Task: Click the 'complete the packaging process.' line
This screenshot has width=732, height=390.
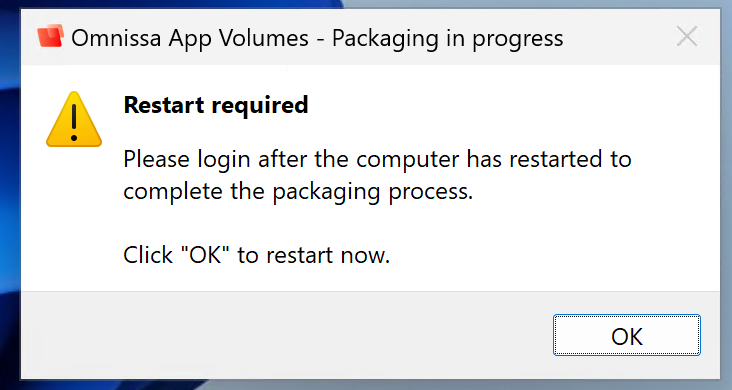Action: pos(298,192)
